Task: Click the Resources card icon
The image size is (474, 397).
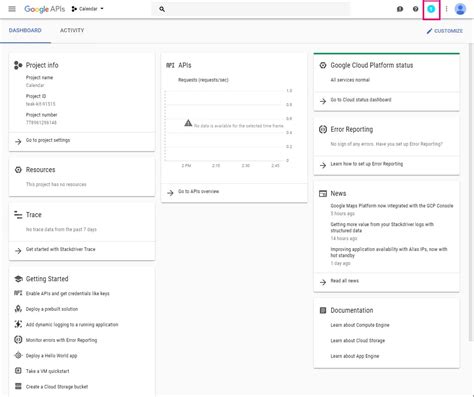Action: pyautogui.click(x=18, y=170)
